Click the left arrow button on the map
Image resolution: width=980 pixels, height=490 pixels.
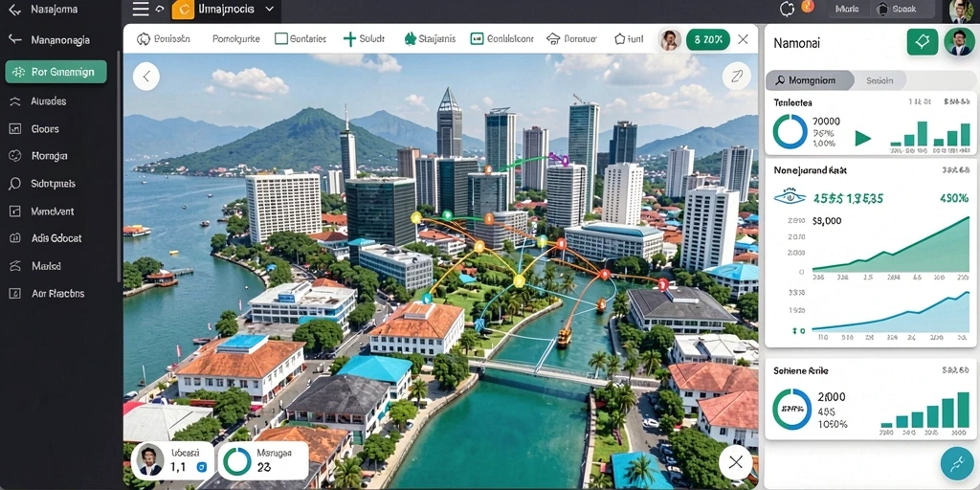coord(146,77)
